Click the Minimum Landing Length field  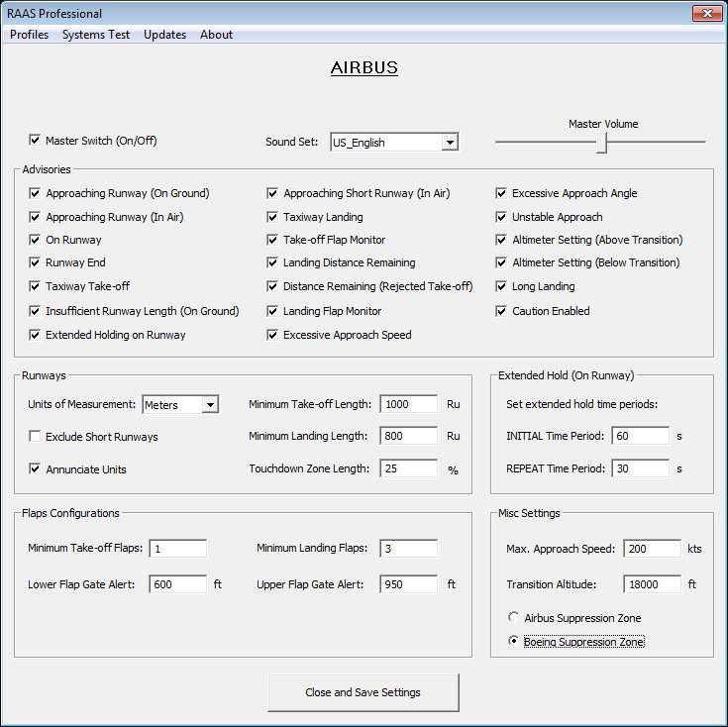408,436
